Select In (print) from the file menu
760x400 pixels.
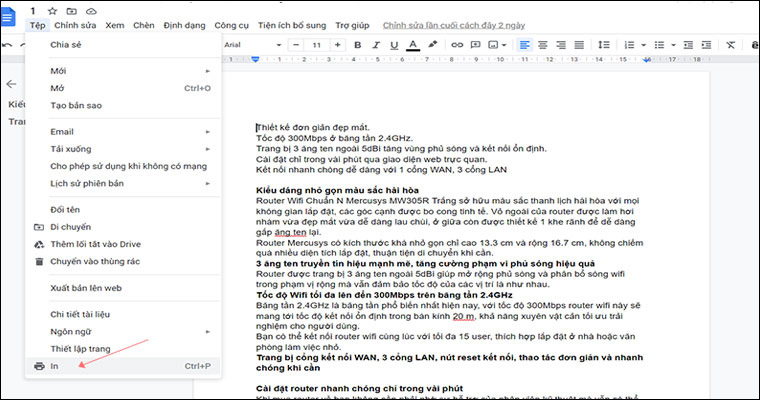point(55,366)
